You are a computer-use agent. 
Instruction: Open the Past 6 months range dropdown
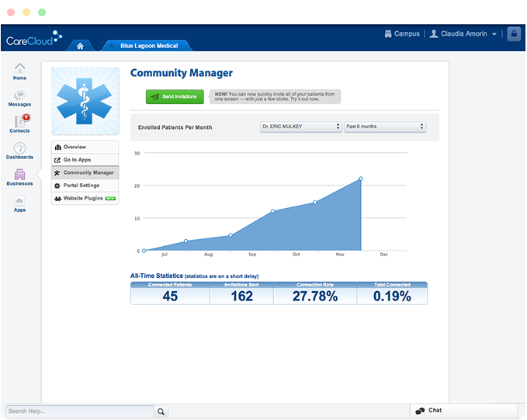385,127
